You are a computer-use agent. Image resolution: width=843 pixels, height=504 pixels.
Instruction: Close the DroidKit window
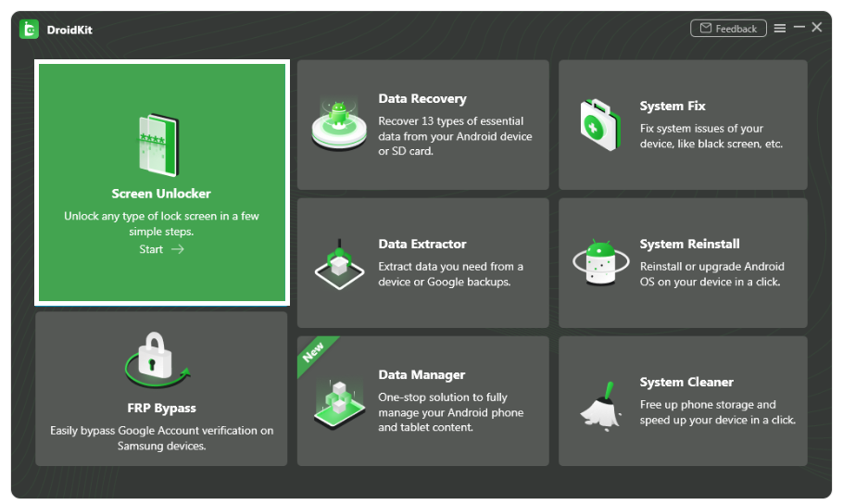[x=817, y=27]
